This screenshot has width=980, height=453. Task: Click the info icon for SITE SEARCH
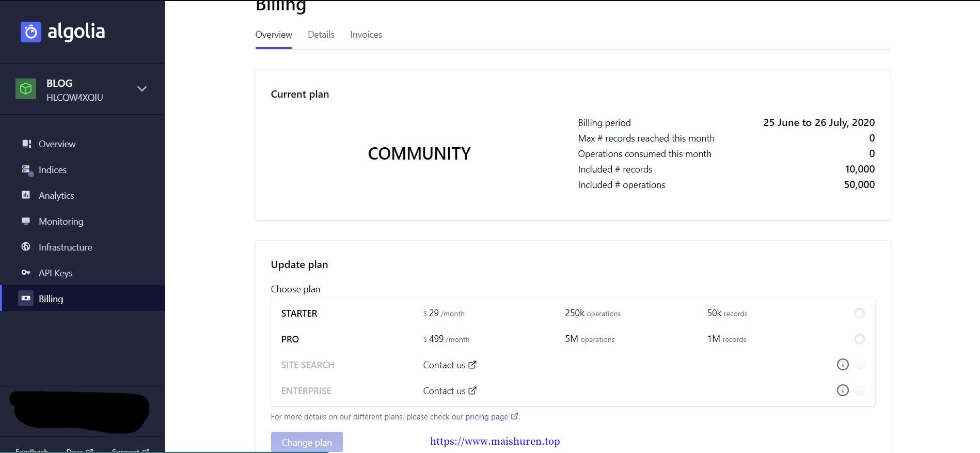pos(843,365)
